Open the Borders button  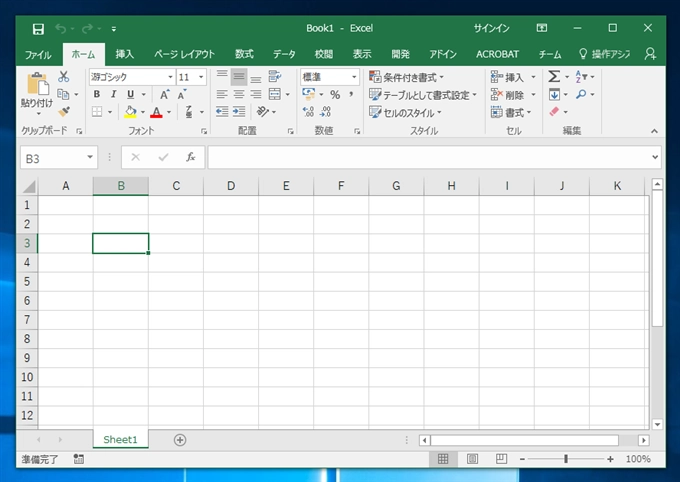97,112
